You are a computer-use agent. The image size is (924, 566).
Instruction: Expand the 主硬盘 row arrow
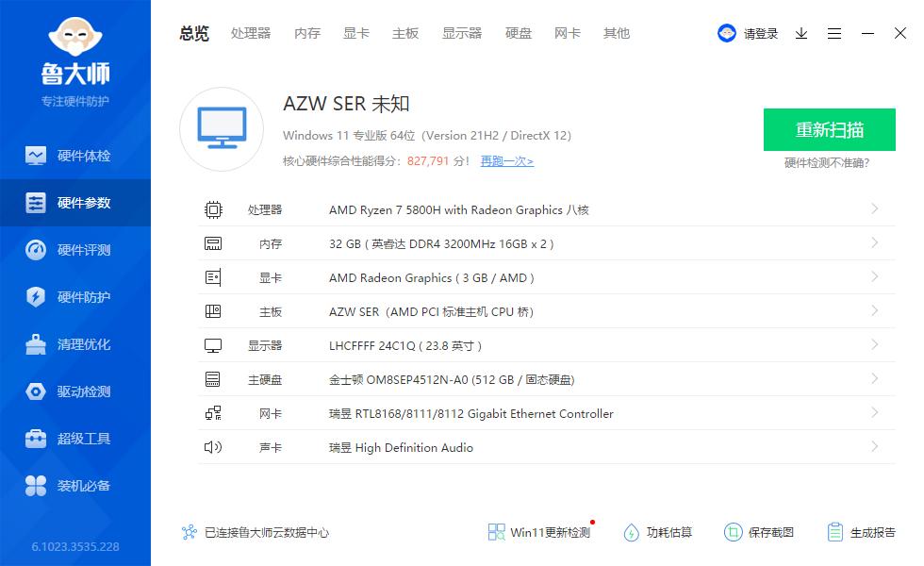click(x=875, y=378)
